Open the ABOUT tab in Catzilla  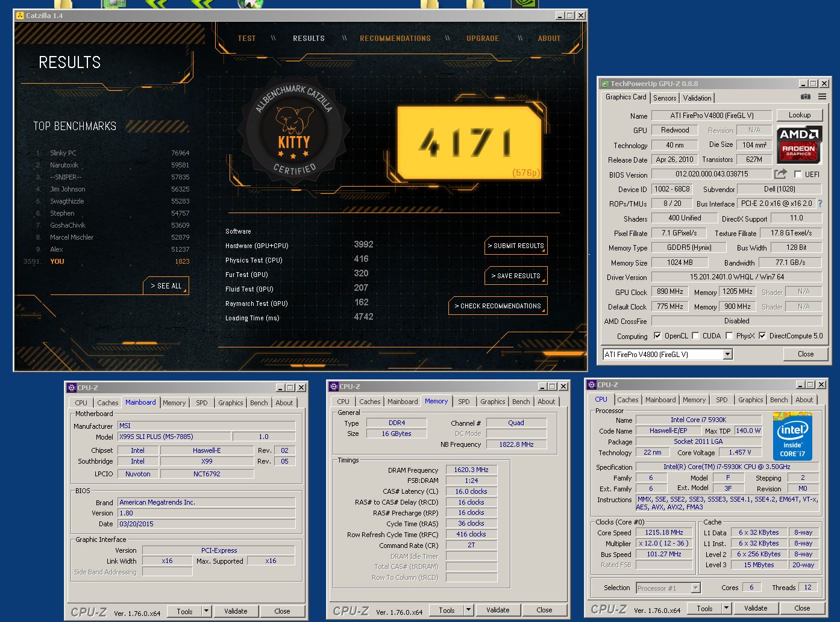pos(549,39)
